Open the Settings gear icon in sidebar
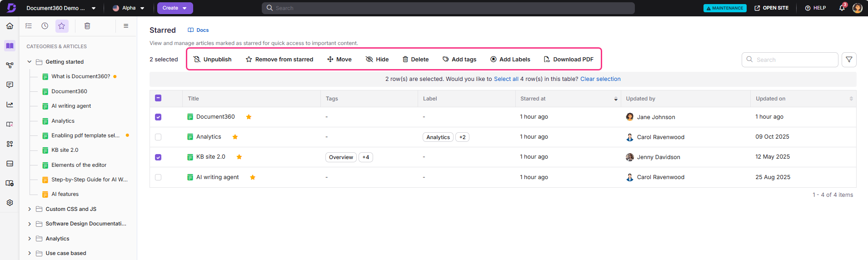 coord(10,203)
